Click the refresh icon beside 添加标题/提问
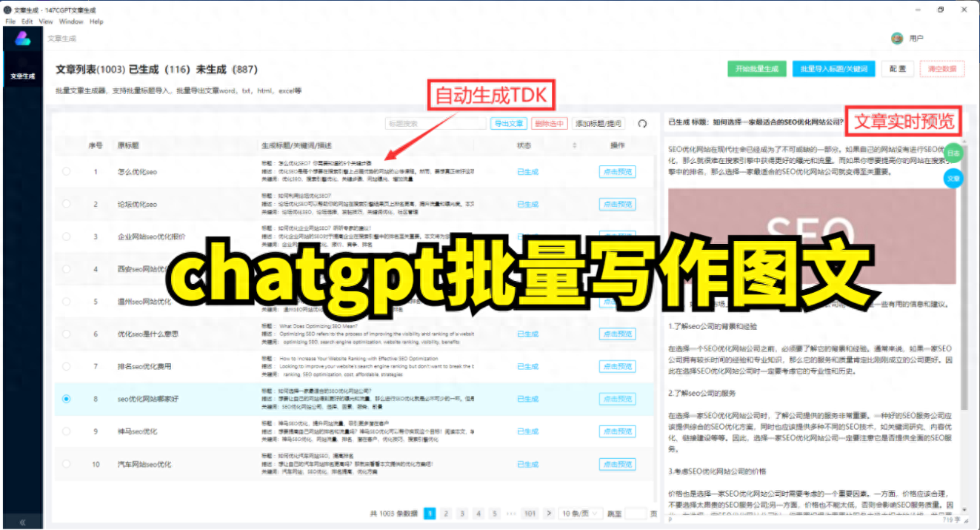Viewport: 980px width, 530px height. [642, 124]
